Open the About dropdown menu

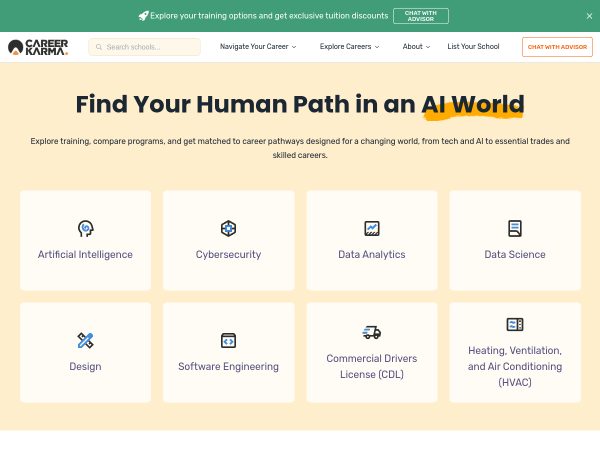416,47
